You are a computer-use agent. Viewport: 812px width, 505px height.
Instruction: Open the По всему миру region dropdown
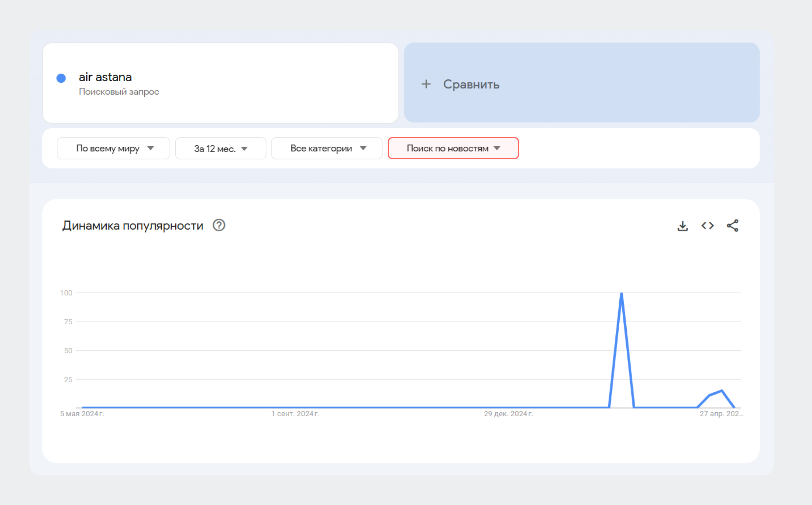click(113, 149)
